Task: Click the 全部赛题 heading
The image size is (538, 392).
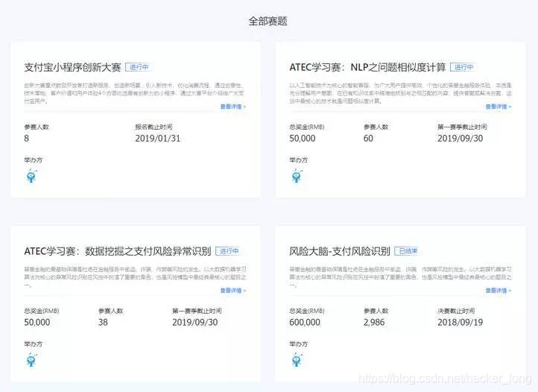Action: click(x=268, y=21)
